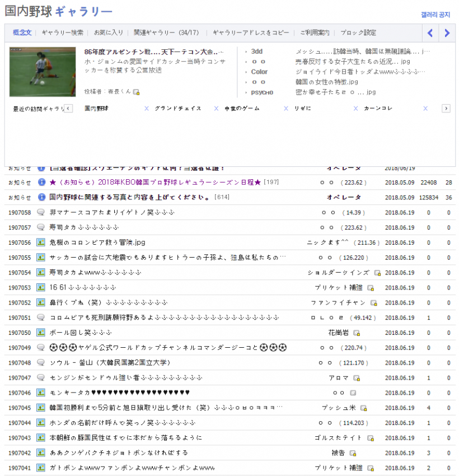Image resolution: width=459 pixels, height=476 pixels.
Task: Click the previous arrow in the gallery toolbar
Action: 430,33
